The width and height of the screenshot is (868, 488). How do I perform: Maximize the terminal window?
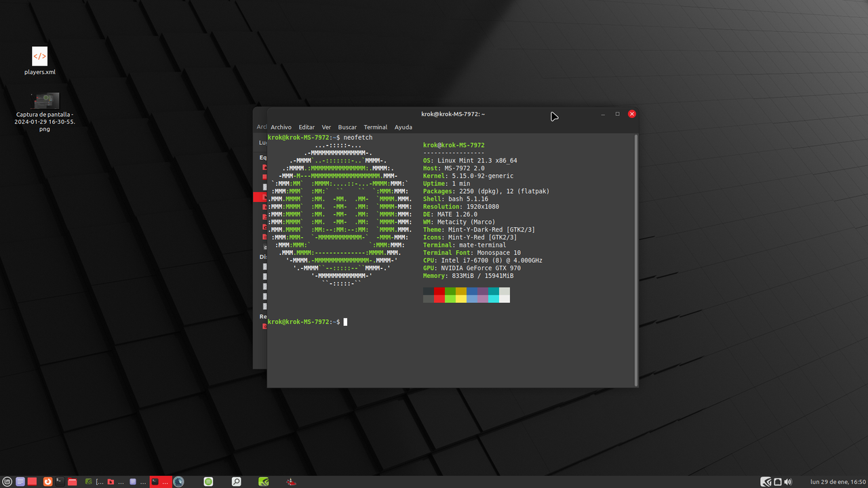click(617, 114)
